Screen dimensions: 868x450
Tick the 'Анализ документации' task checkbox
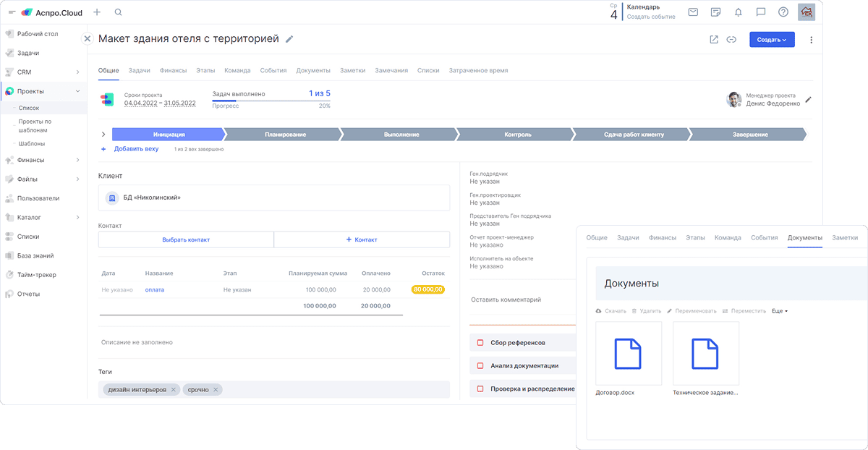[x=480, y=365]
